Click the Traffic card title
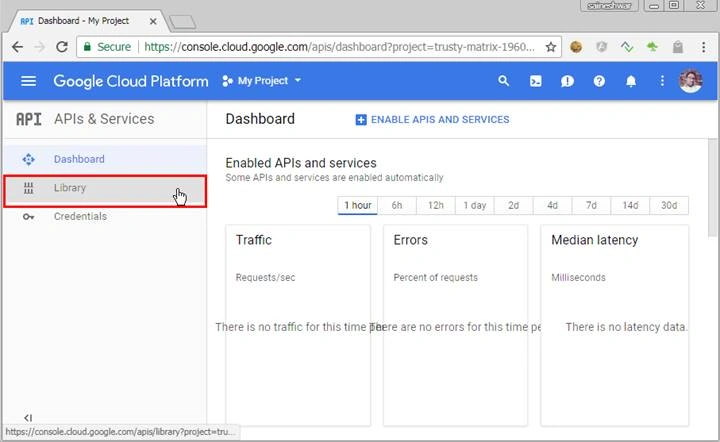 [253, 240]
